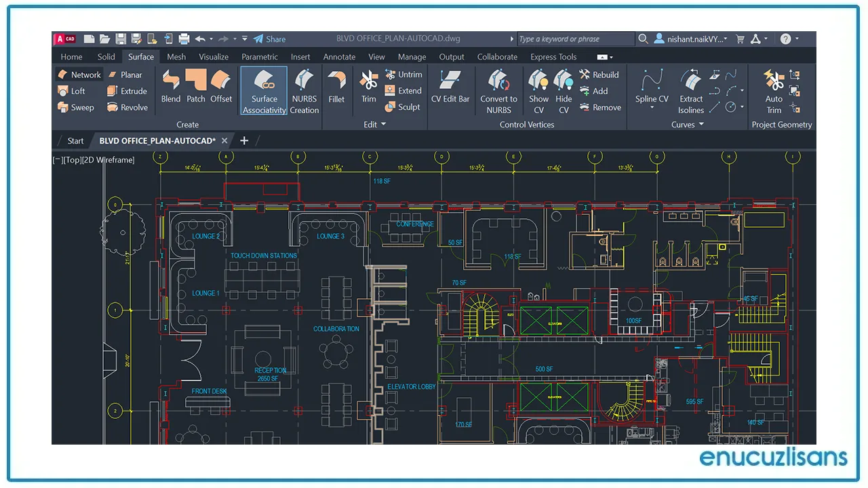This screenshot has height=488, width=868.
Task: Select the Network surface tool
Action: [79, 75]
